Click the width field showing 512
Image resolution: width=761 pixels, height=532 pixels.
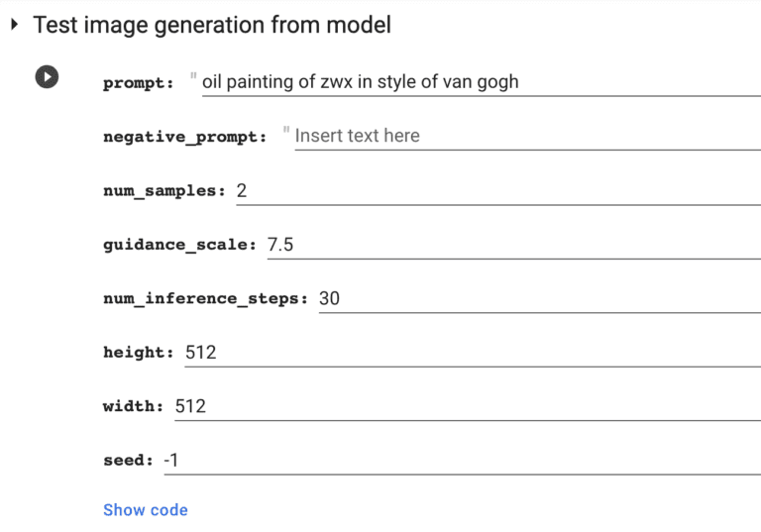[466, 406]
